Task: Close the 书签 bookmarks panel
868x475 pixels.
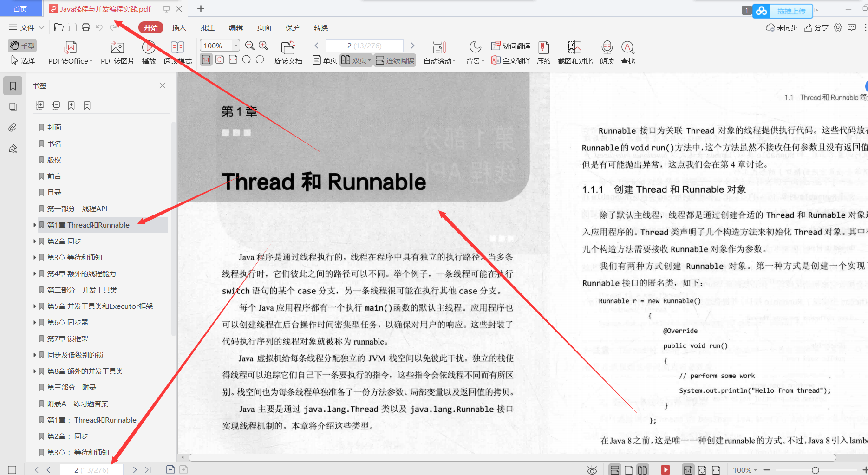Action: click(163, 85)
